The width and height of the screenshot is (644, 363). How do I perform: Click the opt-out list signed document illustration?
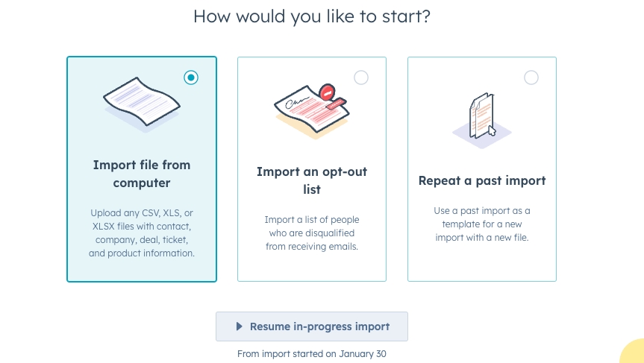(x=306, y=108)
